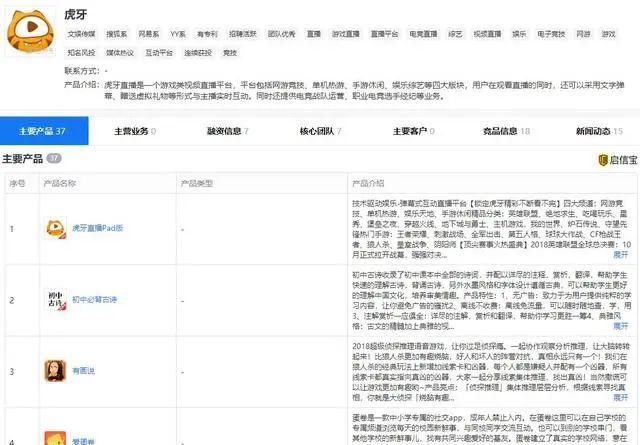Screen dimensions: 640x445
Task: Select the 竞技 tag
Action: click(x=230, y=53)
